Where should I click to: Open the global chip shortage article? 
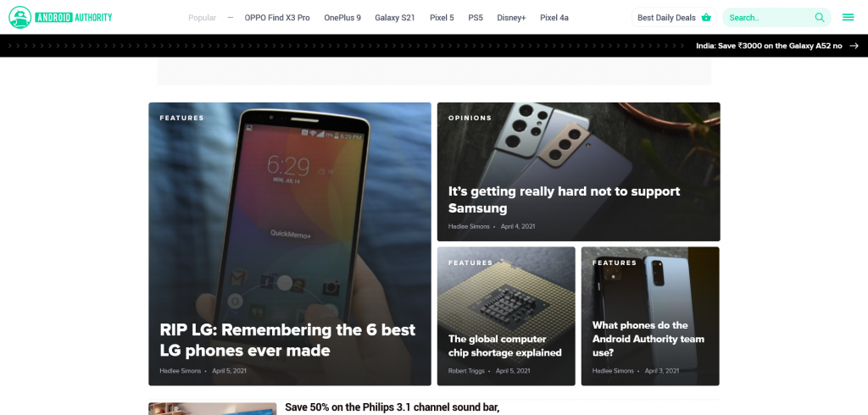pos(505,346)
